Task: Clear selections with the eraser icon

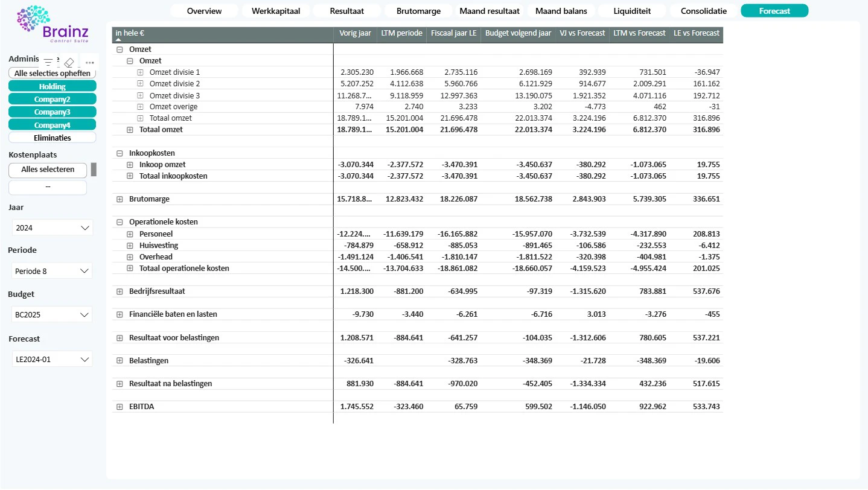Action: click(x=69, y=62)
